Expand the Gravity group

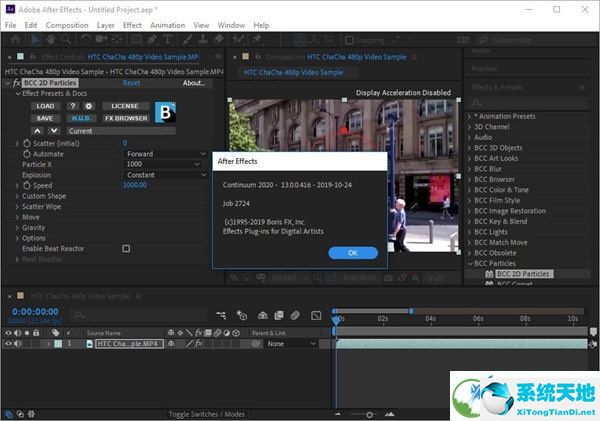pyautogui.click(x=17, y=228)
